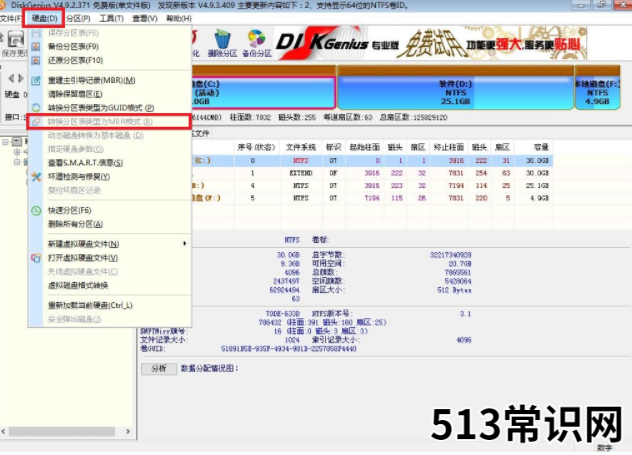Maximize the DiskGenius window
The width and height of the screenshot is (632, 455).
601,5
